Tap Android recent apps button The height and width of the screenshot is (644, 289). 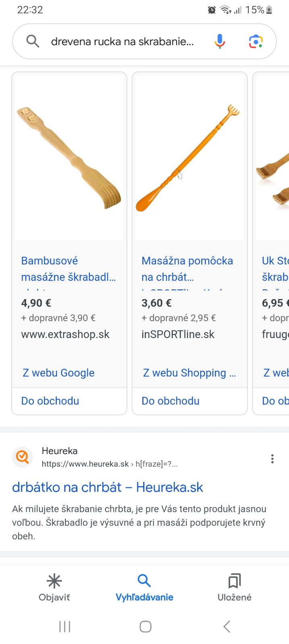64,626
